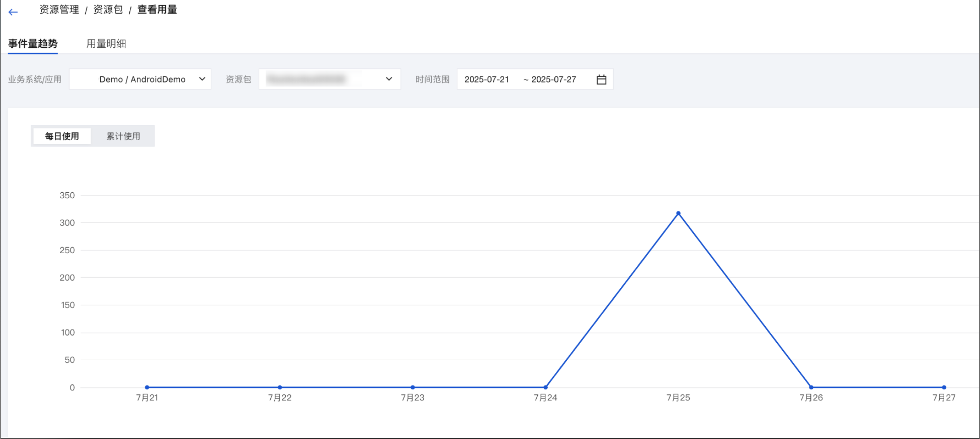980x439 pixels.
Task: Open the 资源包 dropdown selector
Action: [330, 80]
